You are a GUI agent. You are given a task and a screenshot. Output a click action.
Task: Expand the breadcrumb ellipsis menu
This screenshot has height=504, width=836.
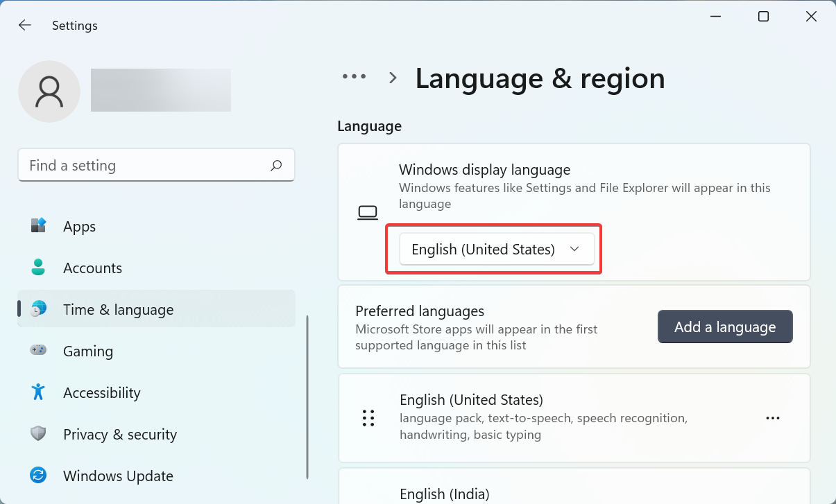(x=354, y=77)
